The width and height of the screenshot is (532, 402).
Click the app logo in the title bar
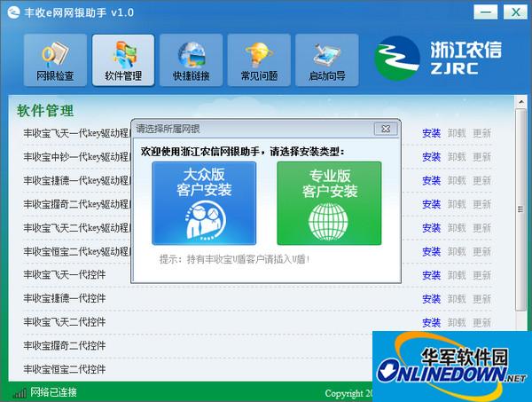coord(13,13)
